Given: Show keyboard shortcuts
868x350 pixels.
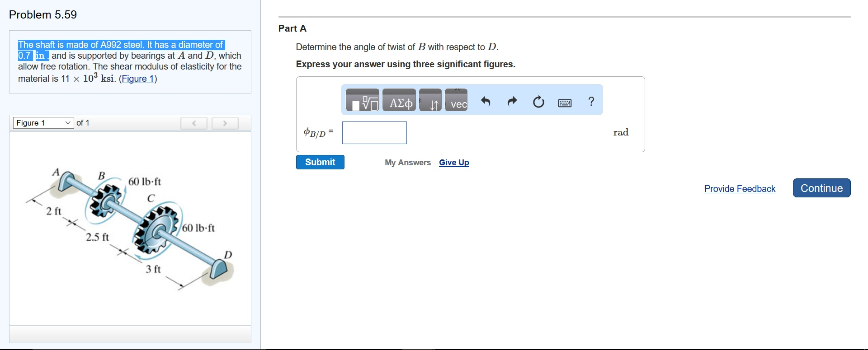Looking at the screenshot, I should click(x=565, y=103).
